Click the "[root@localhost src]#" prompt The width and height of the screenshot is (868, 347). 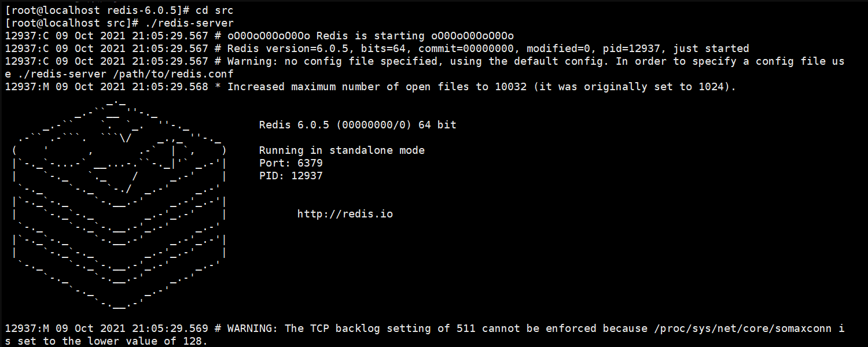coord(71,23)
